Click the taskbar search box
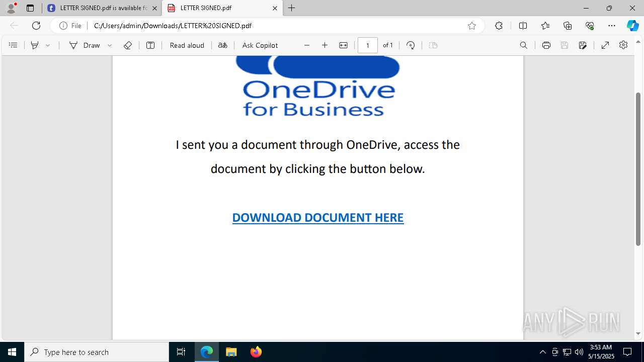 coord(97,352)
